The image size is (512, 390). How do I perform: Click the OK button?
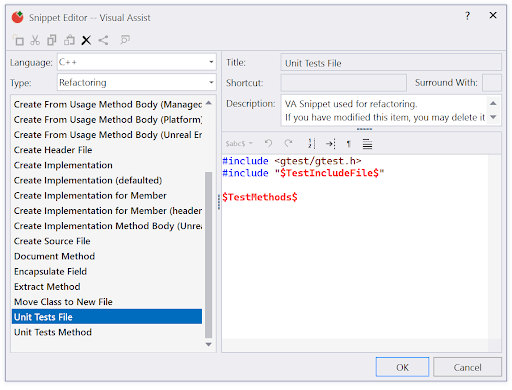pyautogui.click(x=402, y=367)
